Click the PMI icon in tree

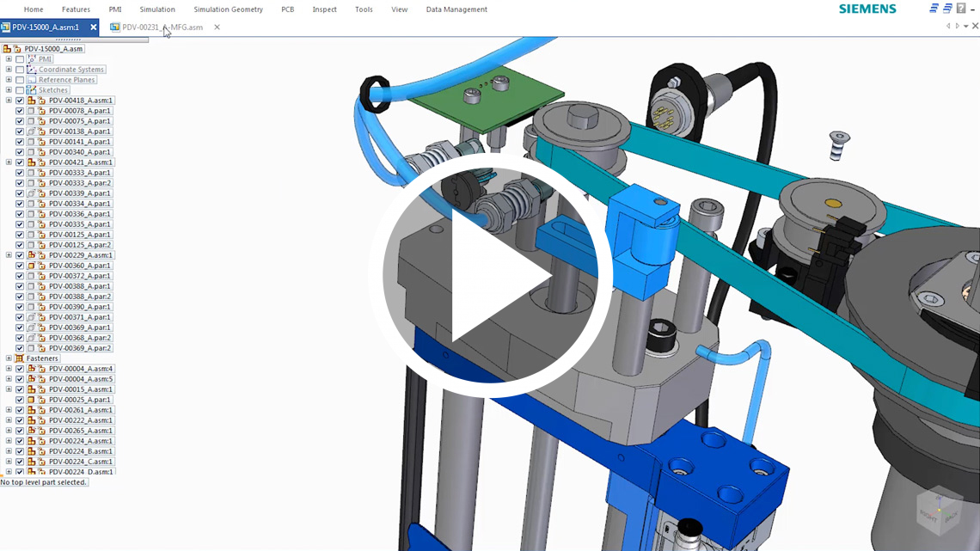[x=31, y=59]
